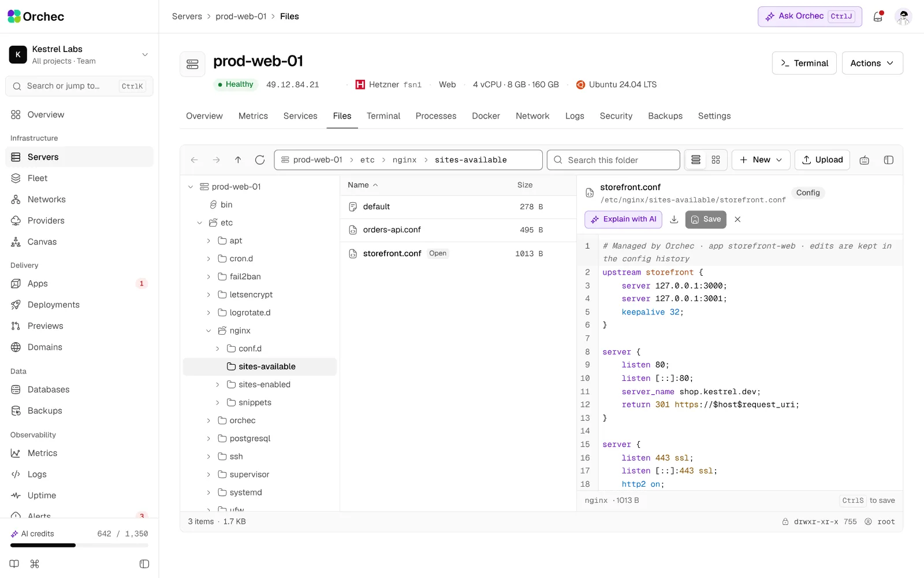Click the briefcase icon next to Upload
This screenshot has width=924, height=578.
tap(865, 160)
